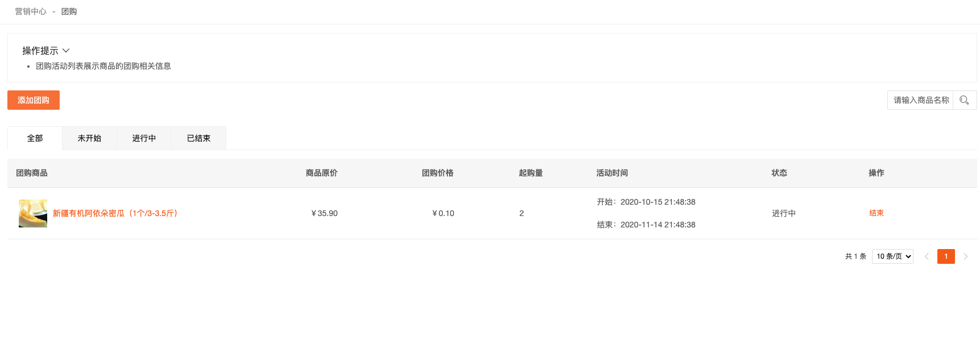
Task: Go to previous page arrow
Action: click(x=927, y=256)
